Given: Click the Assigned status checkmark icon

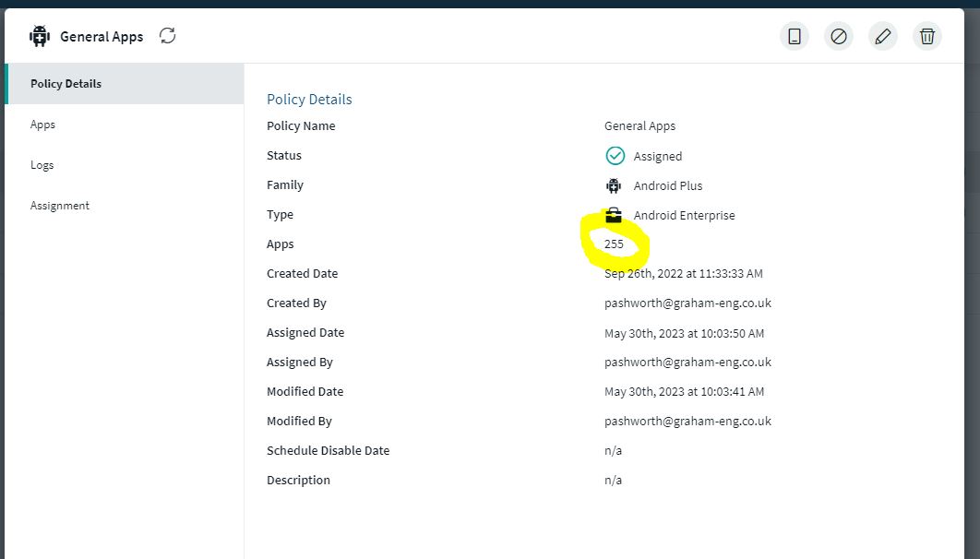Looking at the screenshot, I should [615, 156].
